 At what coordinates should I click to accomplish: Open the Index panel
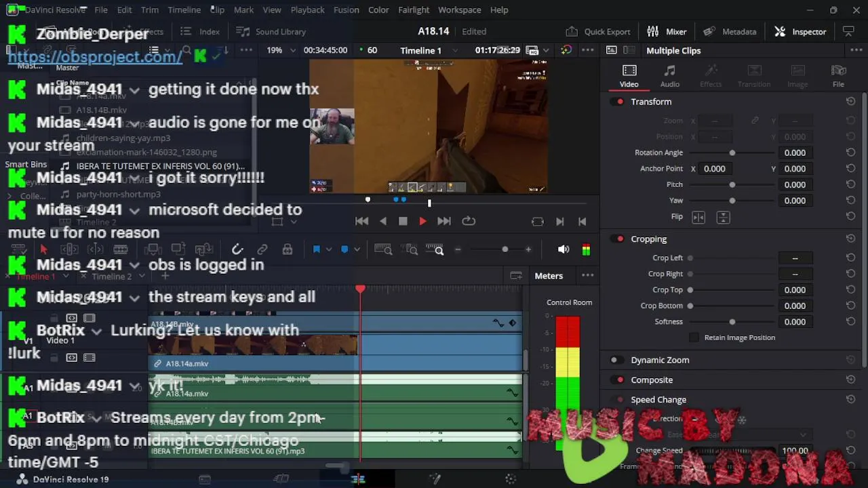point(200,31)
